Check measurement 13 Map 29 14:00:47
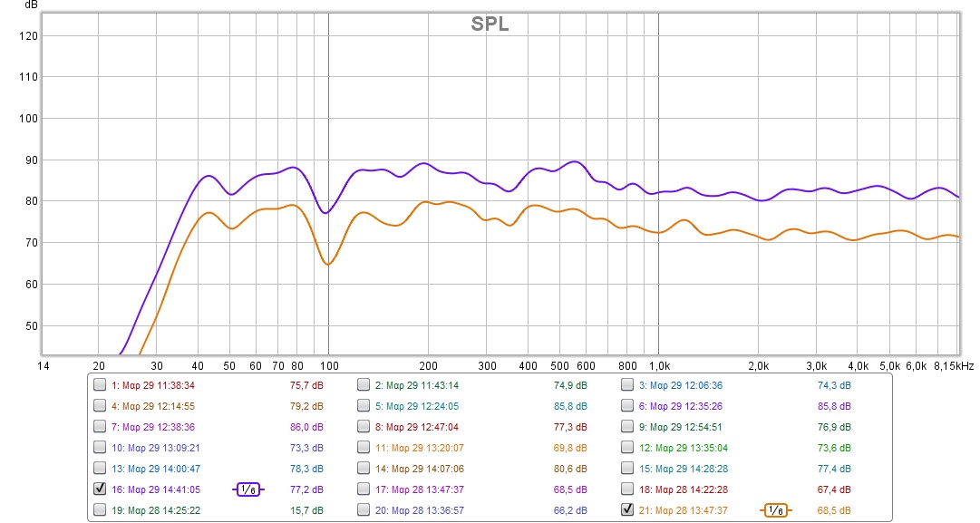The height and width of the screenshot is (523, 980). (100, 468)
